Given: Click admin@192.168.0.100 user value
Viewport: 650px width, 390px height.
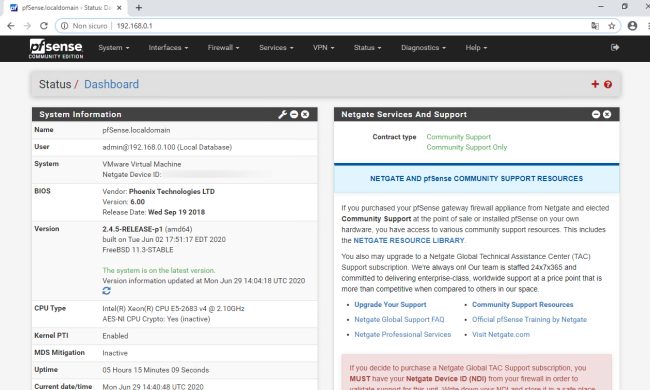Looking at the screenshot, I should coord(167,147).
